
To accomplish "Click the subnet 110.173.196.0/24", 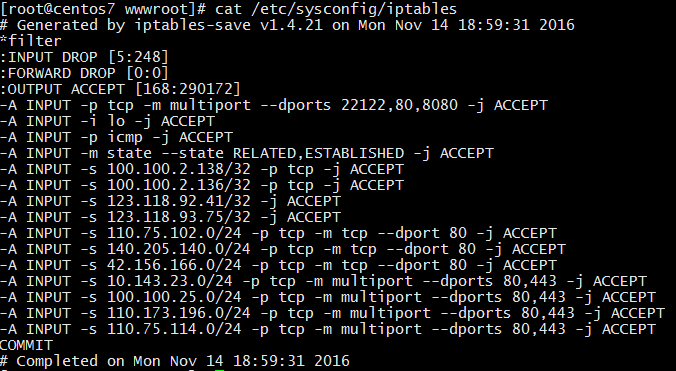I will pyautogui.click(x=179, y=313).
